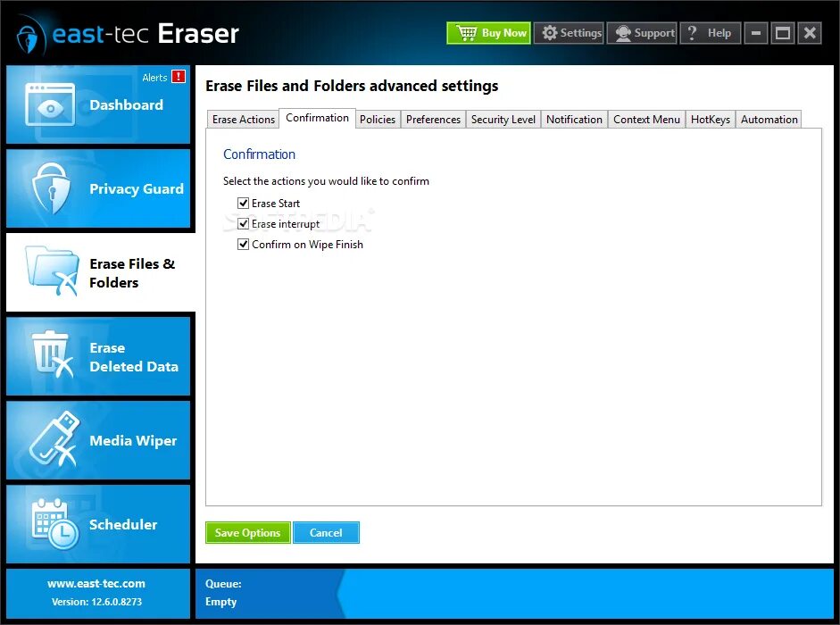Minimize the east-tec Eraser window

pos(756,33)
